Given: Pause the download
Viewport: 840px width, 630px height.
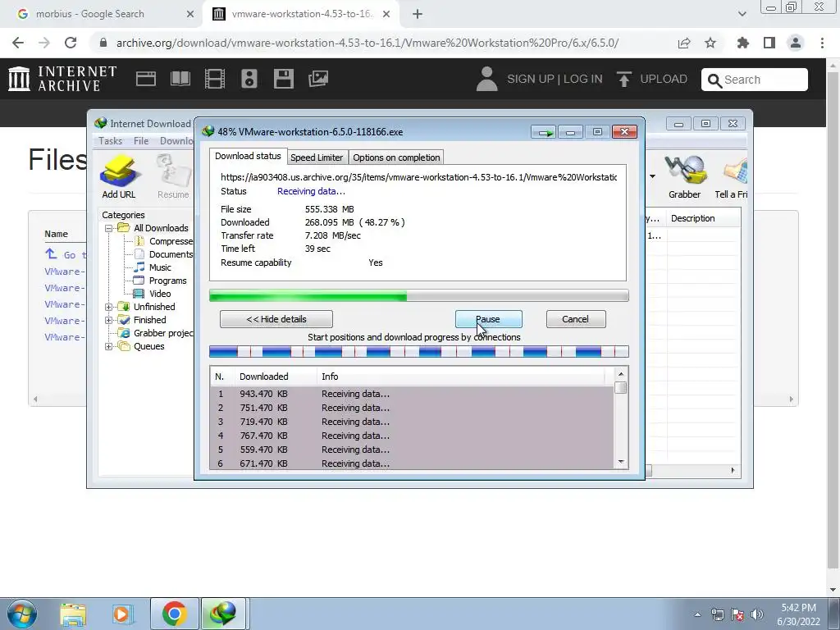Looking at the screenshot, I should coord(489,319).
